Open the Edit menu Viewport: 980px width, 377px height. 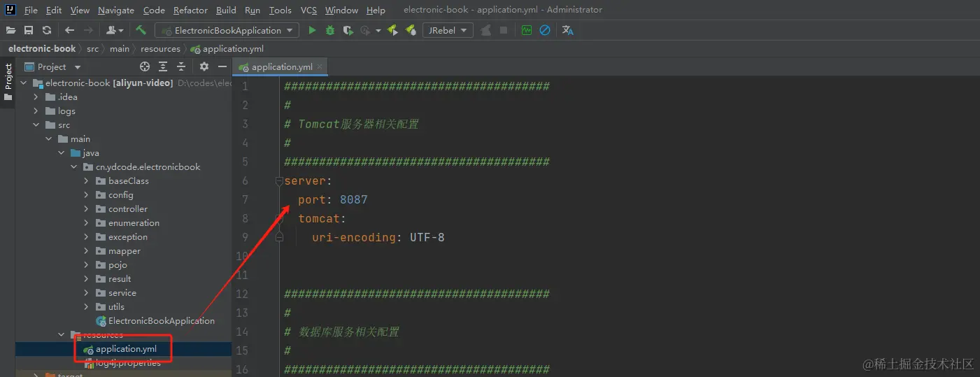pyautogui.click(x=54, y=10)
